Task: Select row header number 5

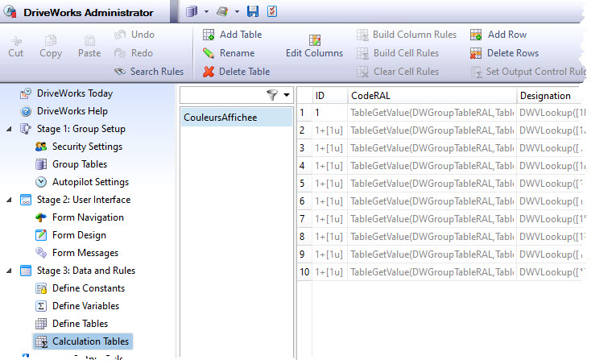Action: (304, 184)
